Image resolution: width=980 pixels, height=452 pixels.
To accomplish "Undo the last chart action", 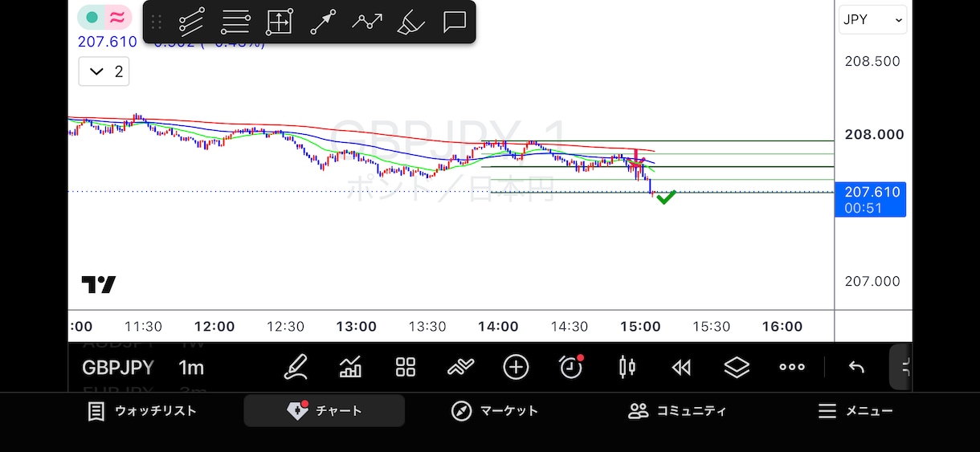I will (856, 368).
